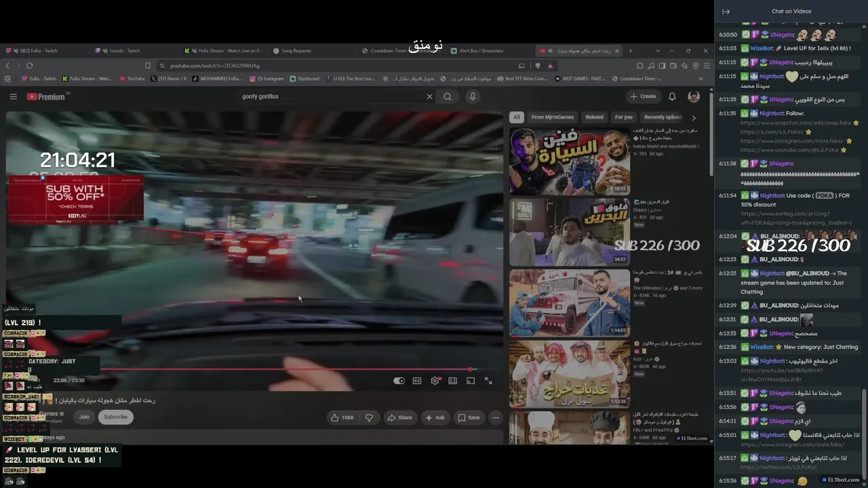Open the twitter.com/LiLFoKa1 chat link
Screen dimensions: 868x488
pyautogui.click(x=778, y=468)
